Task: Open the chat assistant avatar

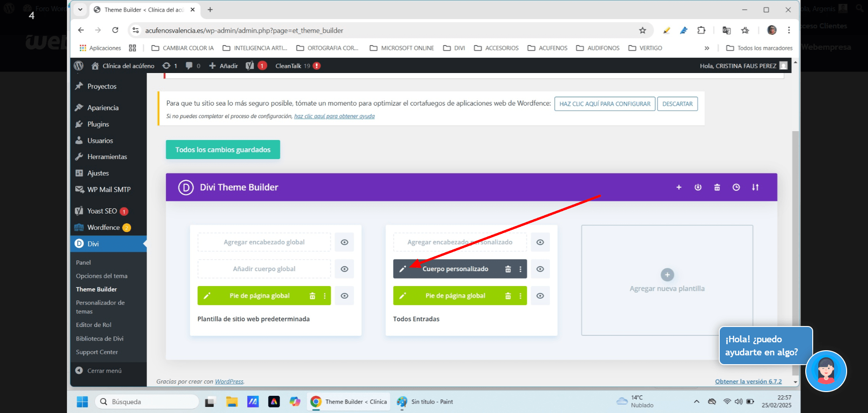Action: pyautogui.click(x=826, y=371)
